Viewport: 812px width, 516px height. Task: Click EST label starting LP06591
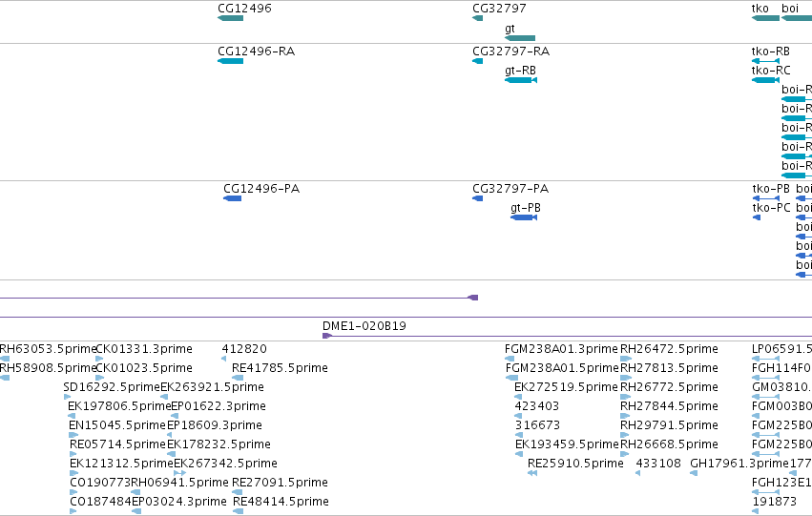781,349
